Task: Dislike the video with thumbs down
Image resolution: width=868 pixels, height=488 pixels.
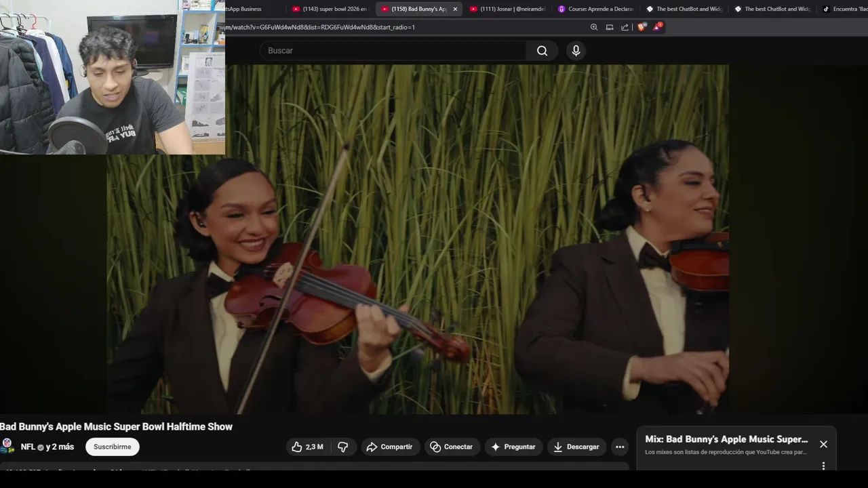Action: (x=343, y=447)
